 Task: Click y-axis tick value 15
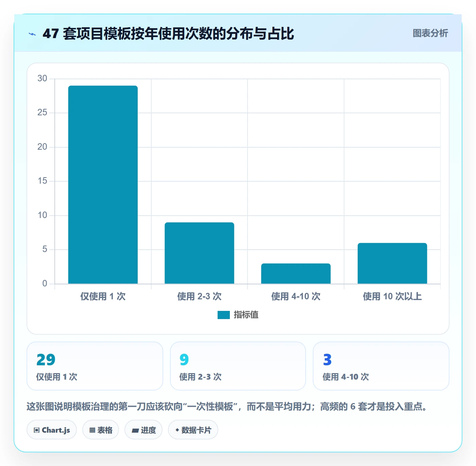point(42,181)
